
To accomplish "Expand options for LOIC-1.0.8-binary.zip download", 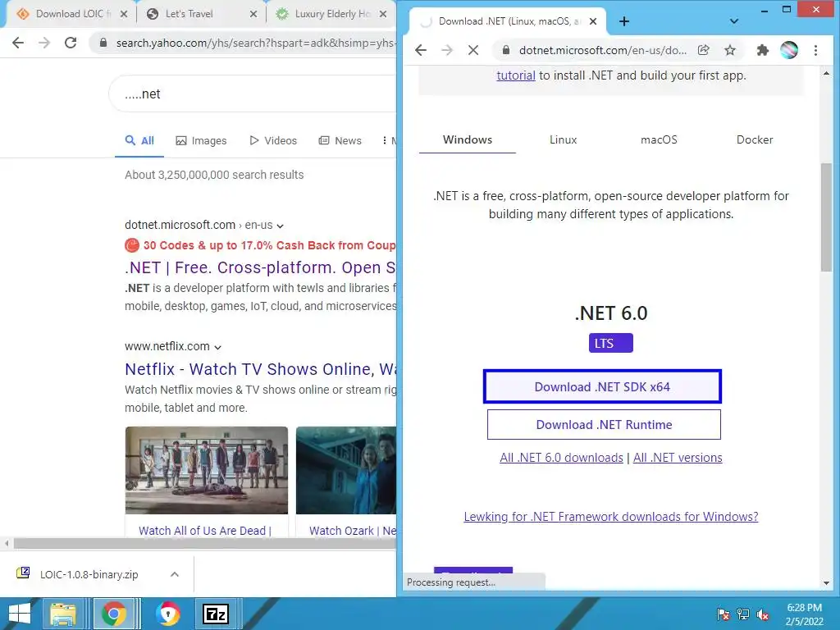I will (x=175, y=574).
